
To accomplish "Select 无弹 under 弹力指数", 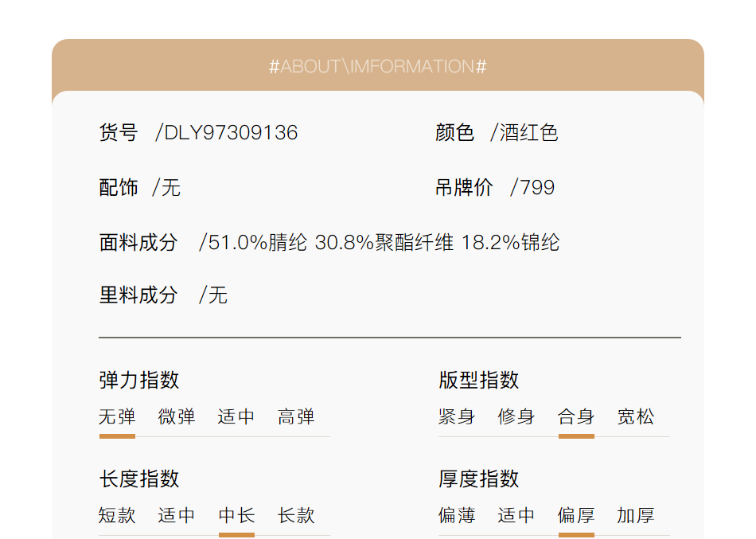I will point(117,417).
